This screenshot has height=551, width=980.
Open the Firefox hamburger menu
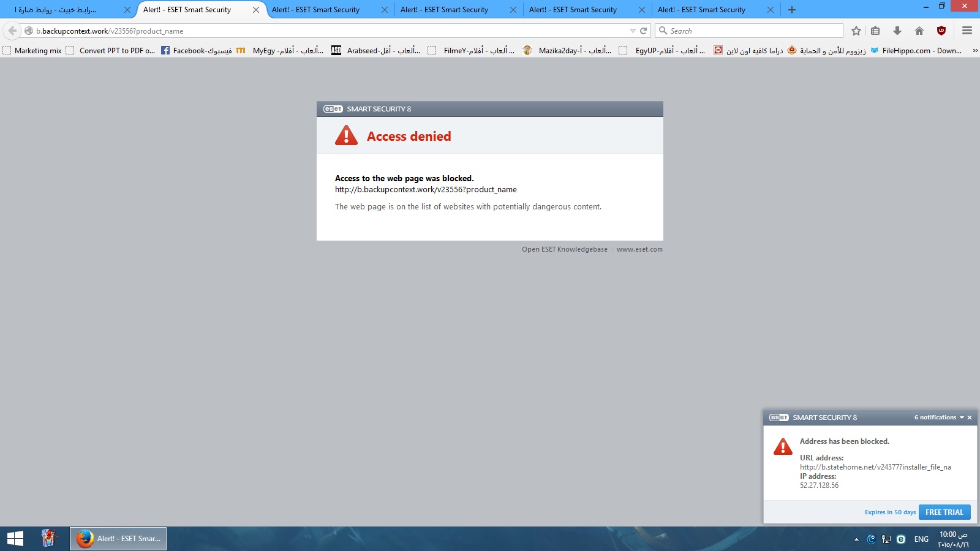pos(967,31)
